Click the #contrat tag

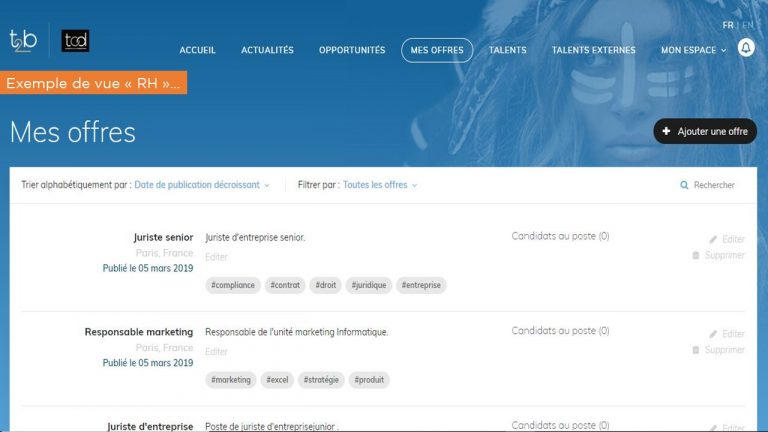[285, 285]
